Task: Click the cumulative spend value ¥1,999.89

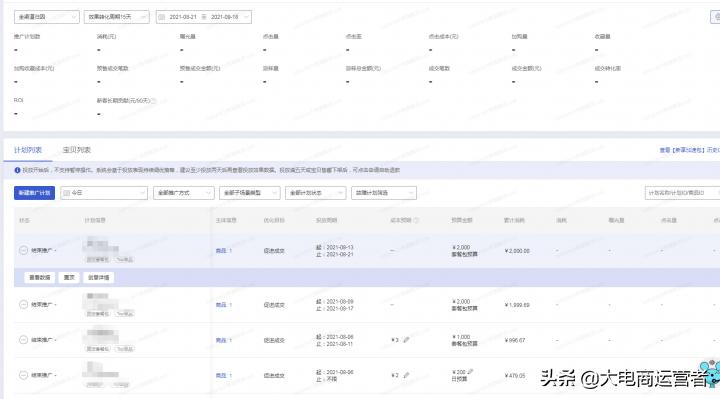Action: coord(517,305)
